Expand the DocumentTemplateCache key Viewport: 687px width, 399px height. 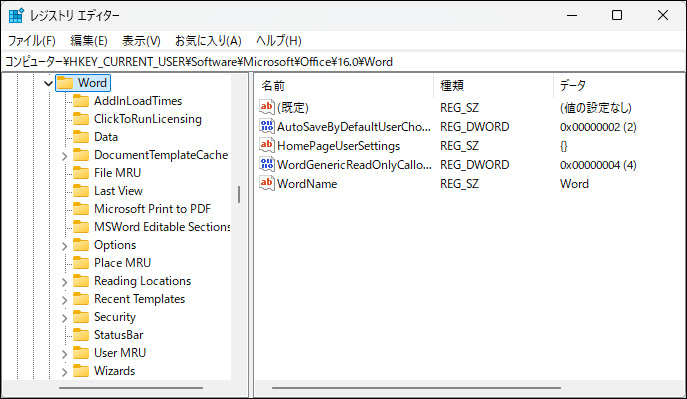[64, 156]
